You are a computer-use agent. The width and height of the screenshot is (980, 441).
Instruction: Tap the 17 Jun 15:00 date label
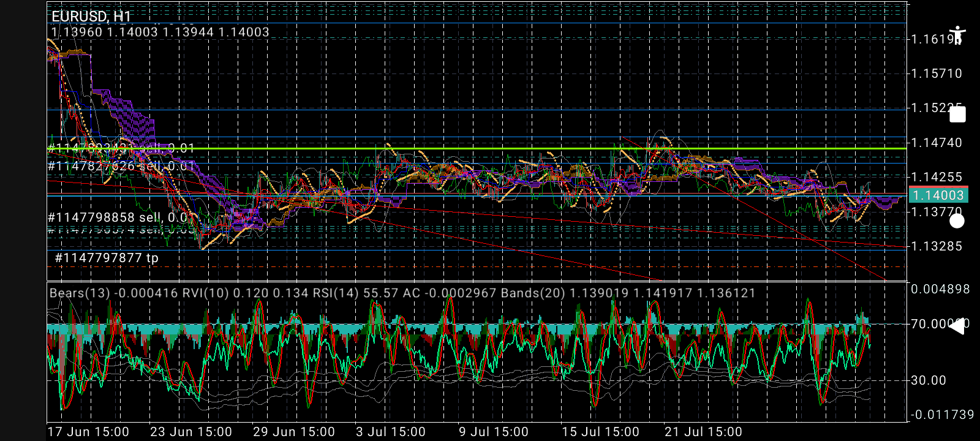click(x=88, y=432)
